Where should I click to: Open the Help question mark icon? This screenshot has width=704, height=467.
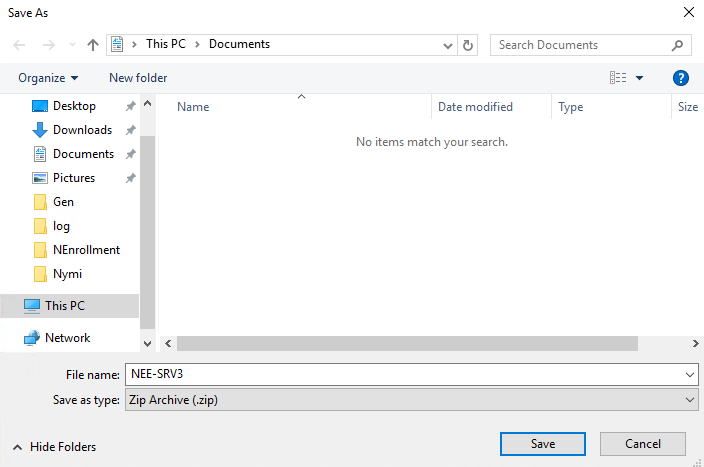(681, 78)
